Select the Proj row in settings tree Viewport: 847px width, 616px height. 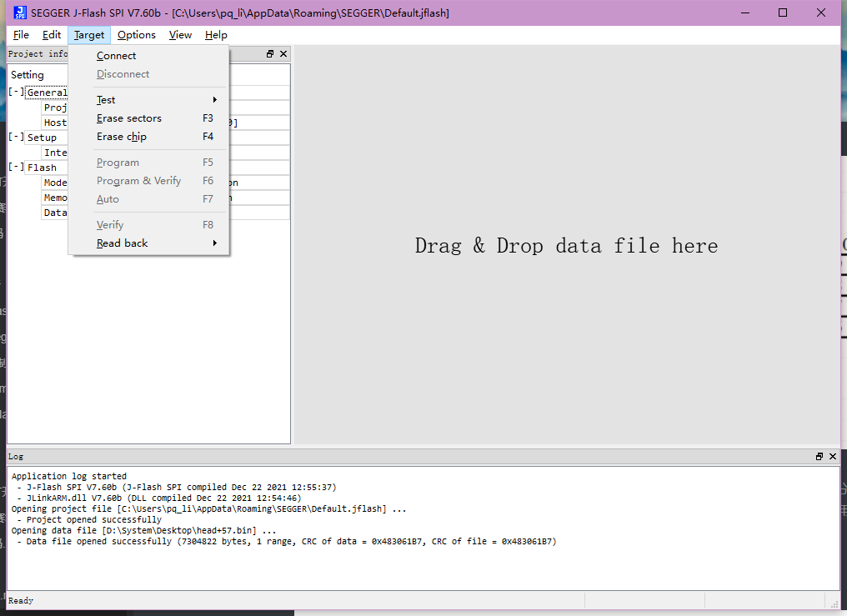tap(56, 108)
